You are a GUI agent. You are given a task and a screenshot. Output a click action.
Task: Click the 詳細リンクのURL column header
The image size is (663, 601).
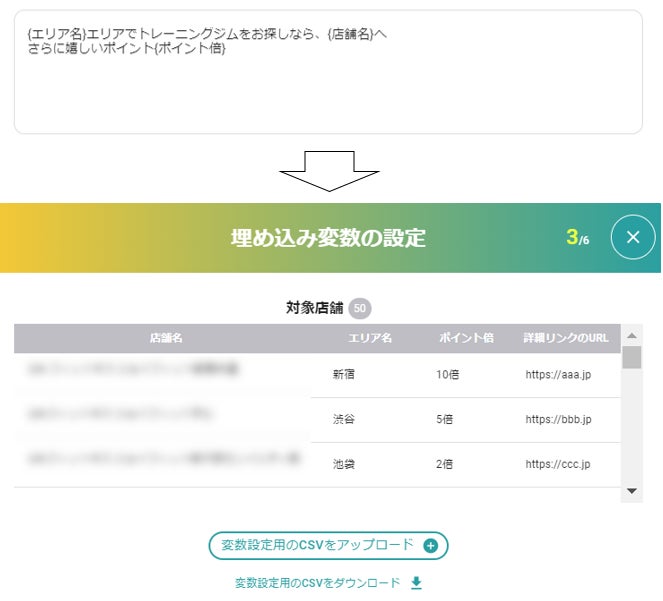click(566, 338)
